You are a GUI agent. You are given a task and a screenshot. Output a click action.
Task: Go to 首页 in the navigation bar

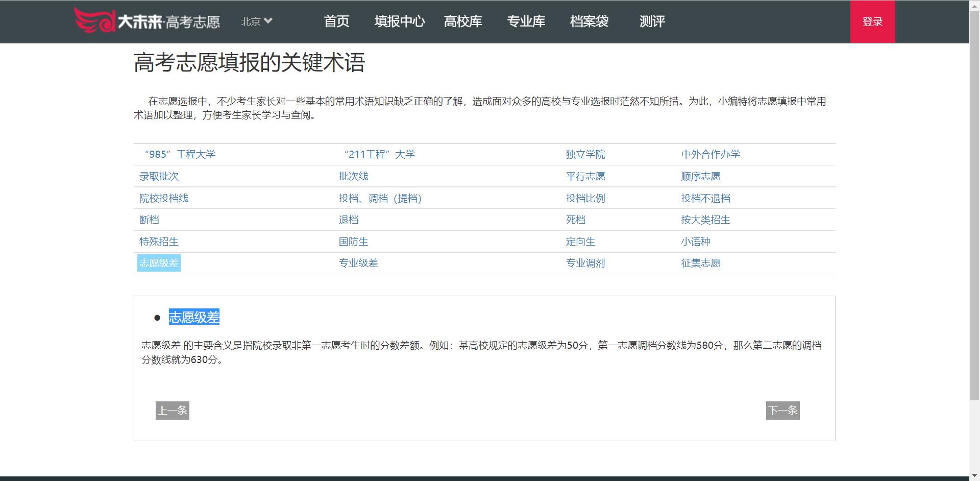pyautogui.click(x=337, y=21)
